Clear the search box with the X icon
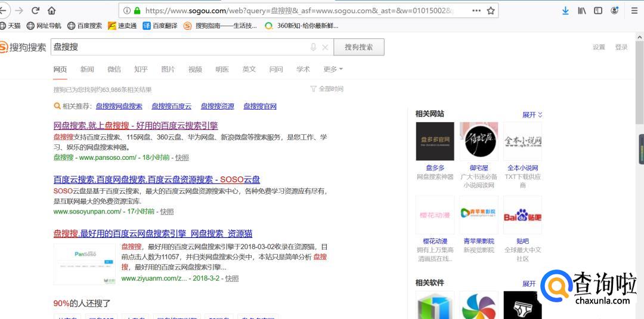 pos(325,47)
